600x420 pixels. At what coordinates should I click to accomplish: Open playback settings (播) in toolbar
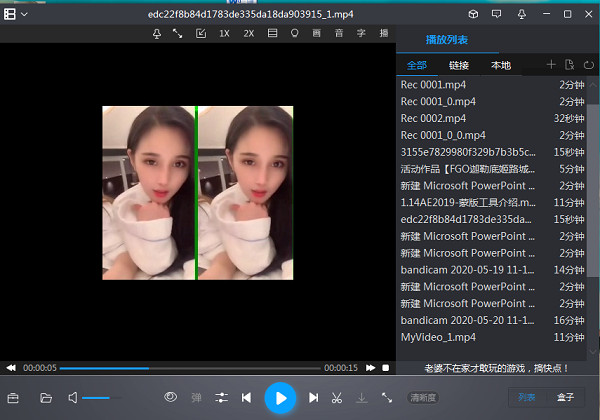[x=383, y=33]
